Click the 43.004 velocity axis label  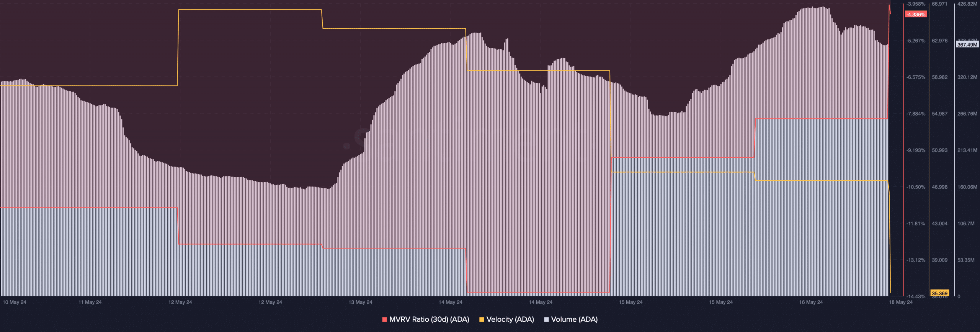tap(940, 223)
